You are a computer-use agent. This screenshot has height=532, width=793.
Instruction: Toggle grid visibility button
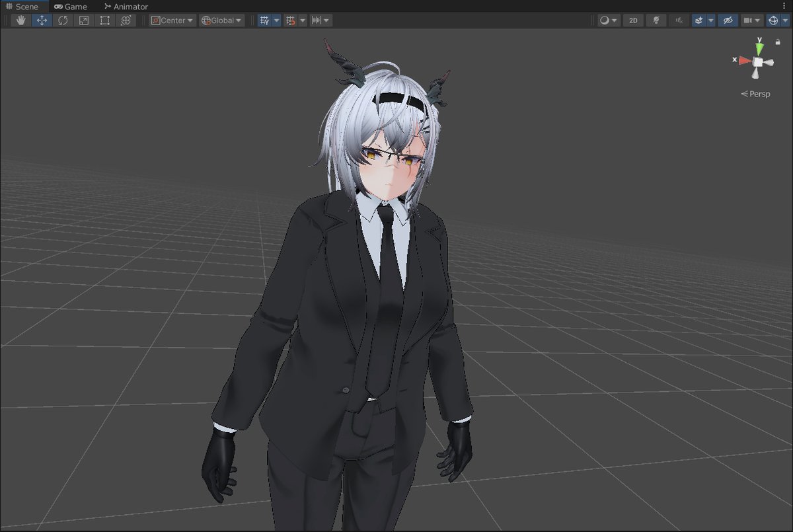click(264, 20)
